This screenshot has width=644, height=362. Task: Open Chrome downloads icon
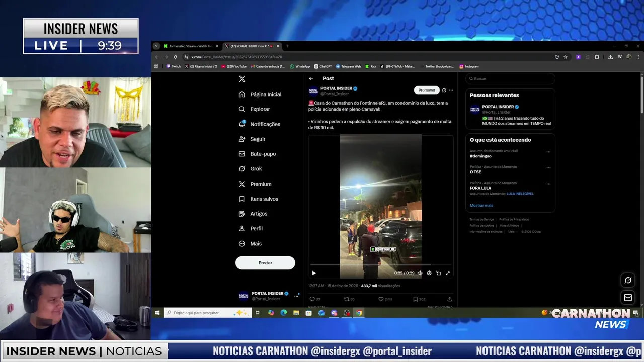coord(610,57)
